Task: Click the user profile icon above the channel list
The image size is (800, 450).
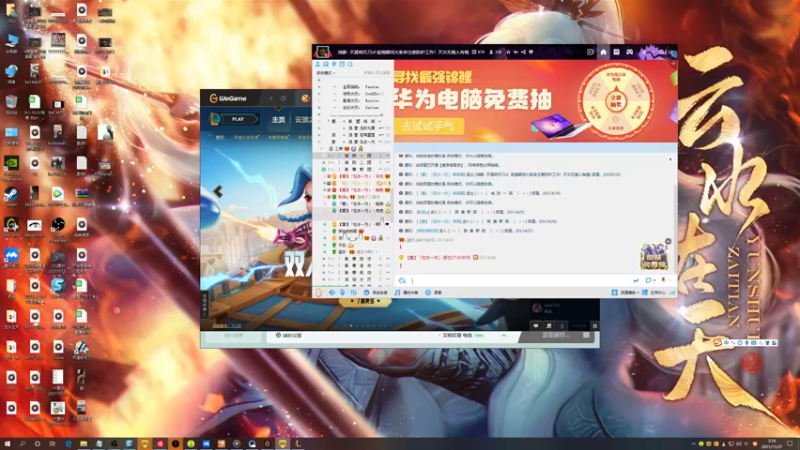Action: pyautogui.click(x=318, y=64)
